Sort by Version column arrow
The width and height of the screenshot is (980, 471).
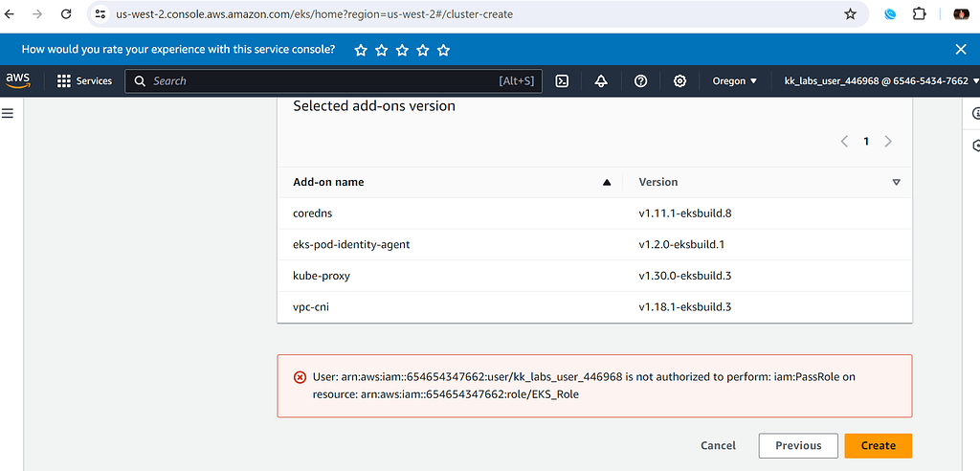[x=896, y=182]
